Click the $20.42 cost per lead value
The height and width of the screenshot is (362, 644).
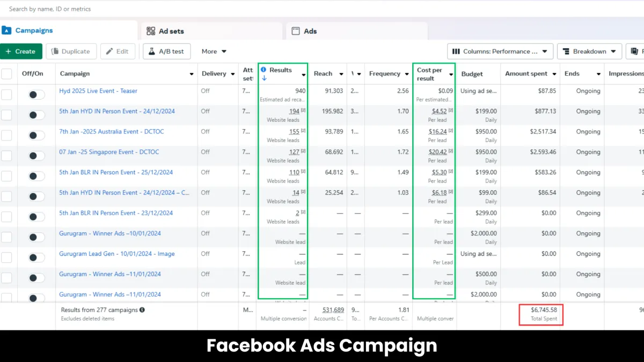[x=437, y=152]
